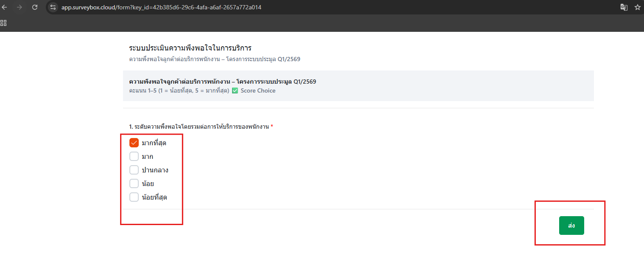Open the apps grid in bookmarks bar
The image size is (644, 265).
[x=3, y=23]
